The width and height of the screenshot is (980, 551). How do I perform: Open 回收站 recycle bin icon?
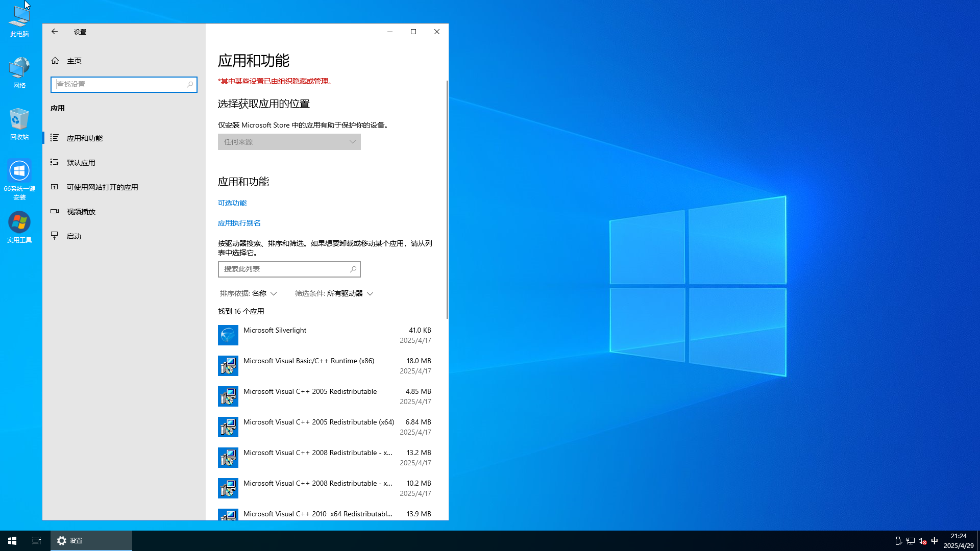tap(19, 124)
